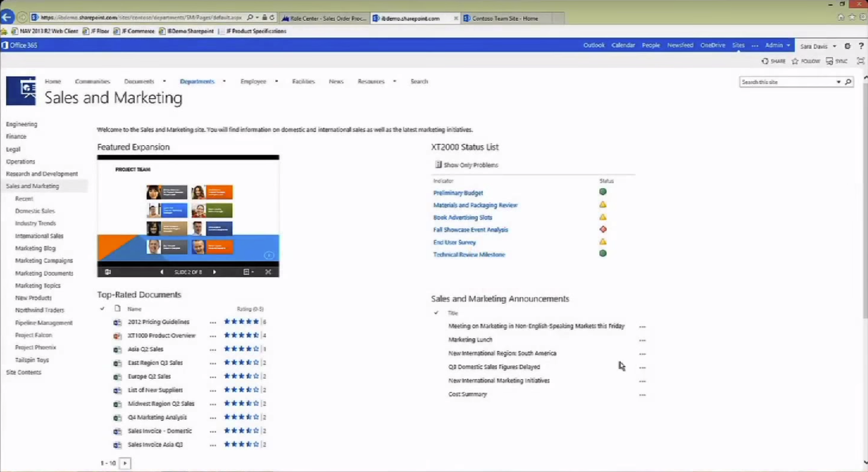Open the Admin dropdown menu
Screen dimensions: 868x472
point(777,45)
